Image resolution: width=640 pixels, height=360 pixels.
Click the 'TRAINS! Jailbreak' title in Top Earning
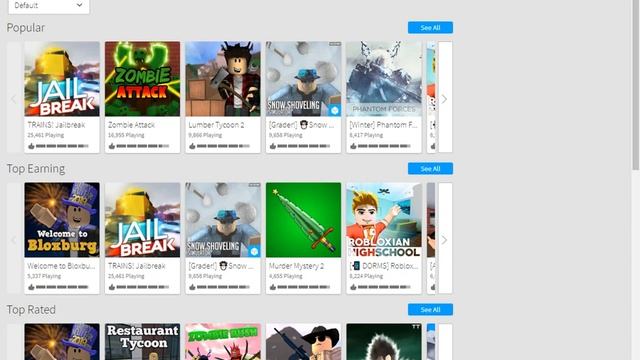(137, 266)
